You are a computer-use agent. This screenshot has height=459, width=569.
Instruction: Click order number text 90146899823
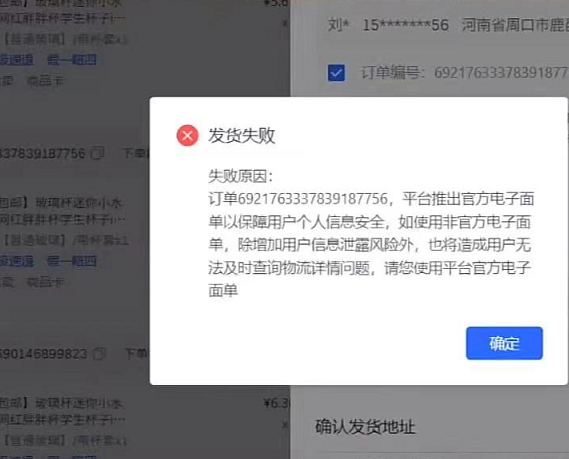click(x=44, y=354)
